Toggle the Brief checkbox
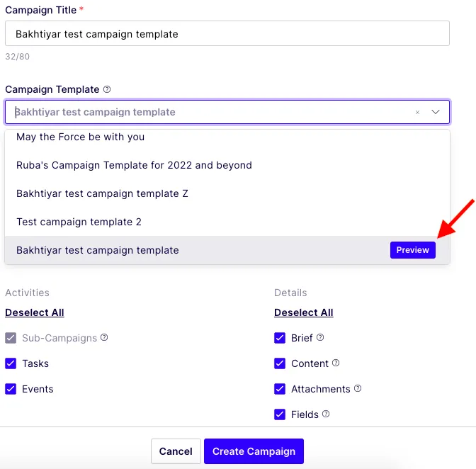Screen dimensions: 476x469 (280, 338)
